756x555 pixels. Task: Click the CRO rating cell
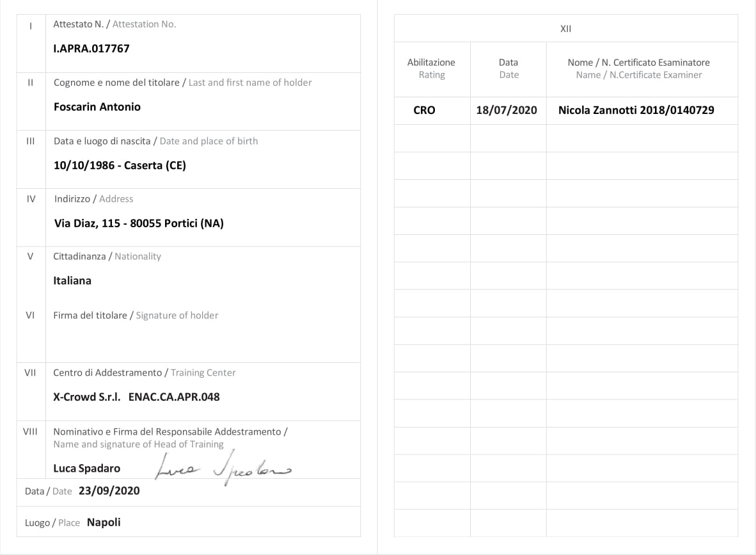click(424, 110)
